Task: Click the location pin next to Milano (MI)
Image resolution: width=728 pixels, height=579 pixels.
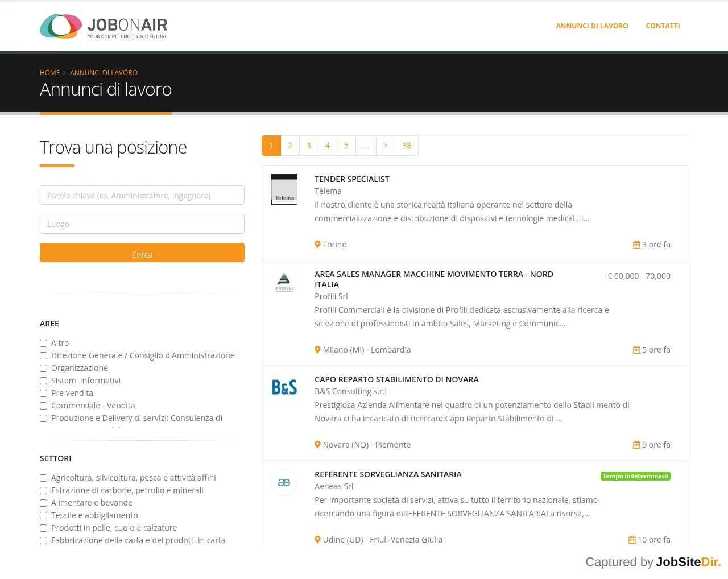Action: [318, 350]
